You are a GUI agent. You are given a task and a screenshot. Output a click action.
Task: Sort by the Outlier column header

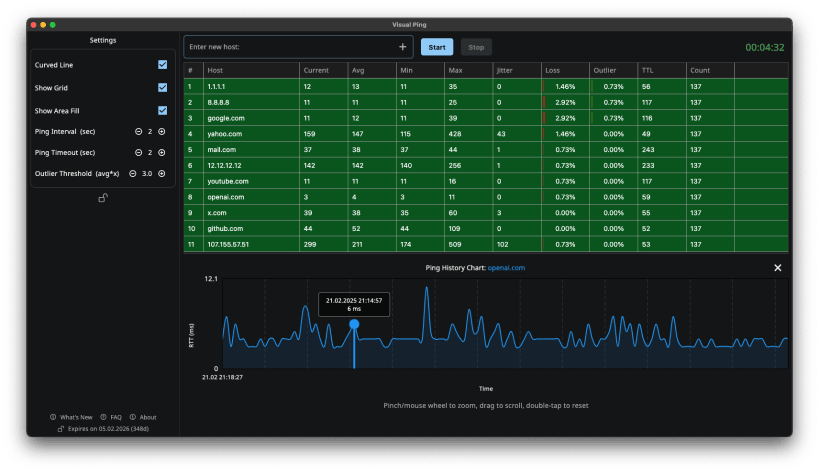point(614,70)
